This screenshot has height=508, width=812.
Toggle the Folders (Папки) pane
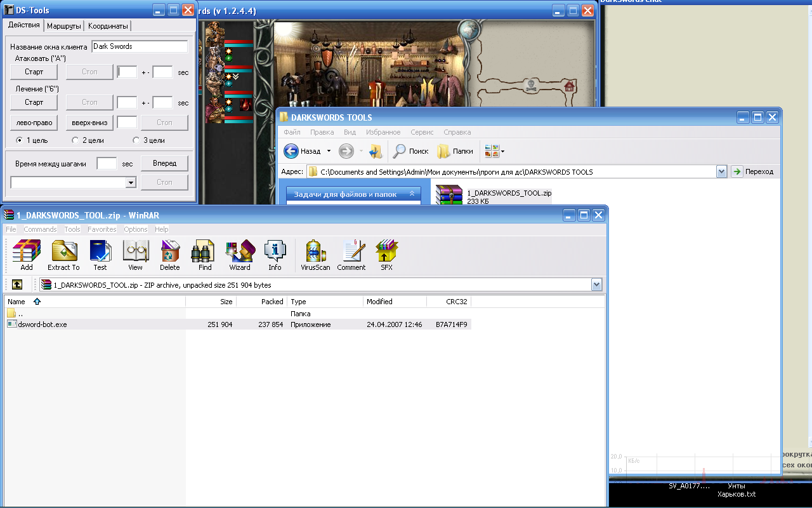coord(455,151)
